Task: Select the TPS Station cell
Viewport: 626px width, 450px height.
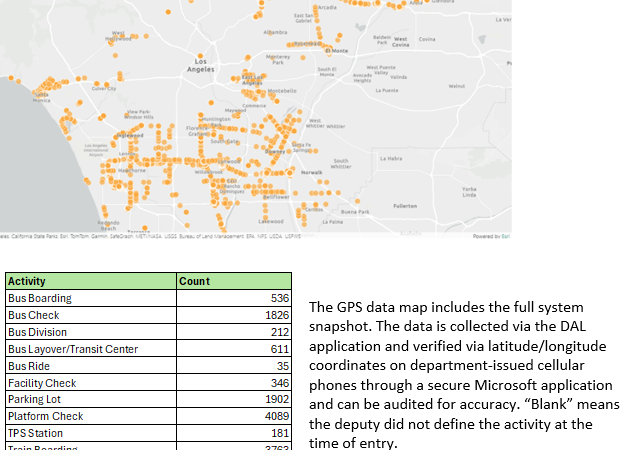Action: (35, 433)
